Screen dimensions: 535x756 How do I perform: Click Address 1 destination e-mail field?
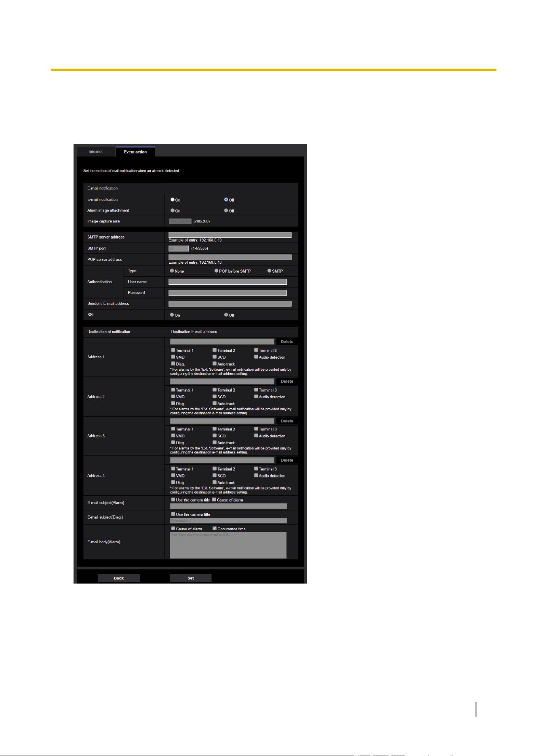click(222, 342)
